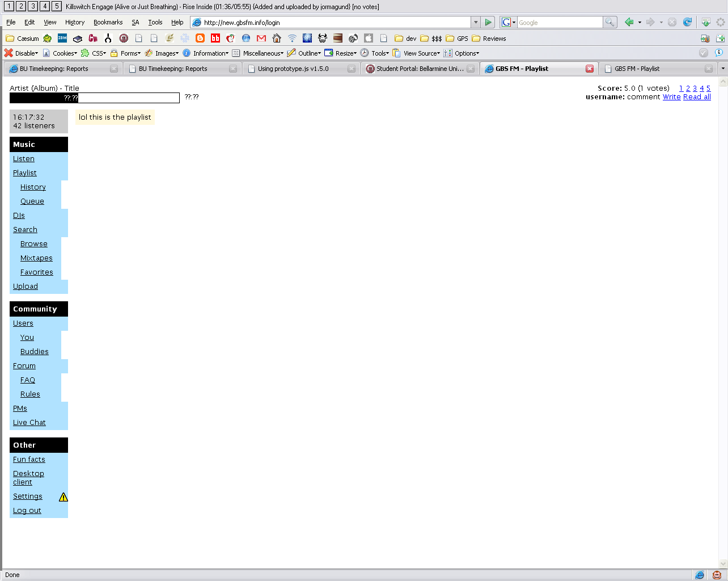The height and width of the screenshot is (581, 728).
Task: Open the search engine selector dropdown
Action: [509, 22]
